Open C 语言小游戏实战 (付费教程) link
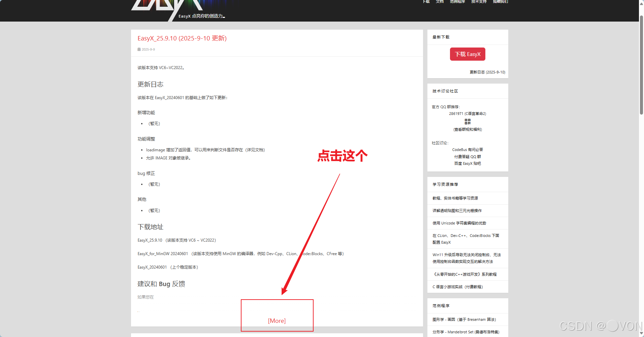Screen dimensions: 644x337 [458, 287]
